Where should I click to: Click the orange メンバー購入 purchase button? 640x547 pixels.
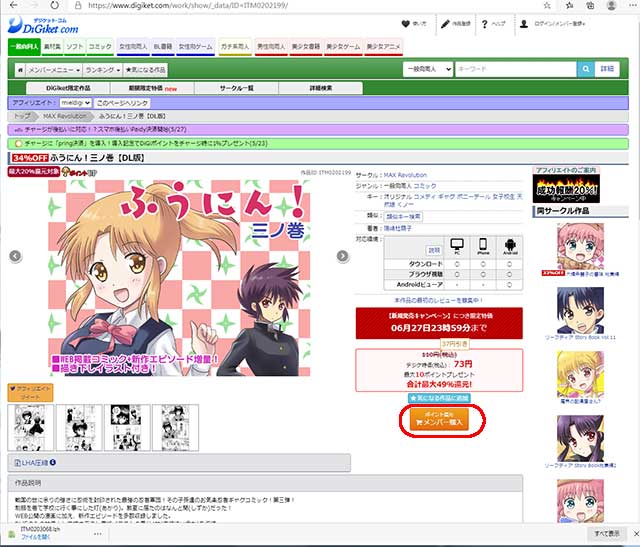[440, 419]
